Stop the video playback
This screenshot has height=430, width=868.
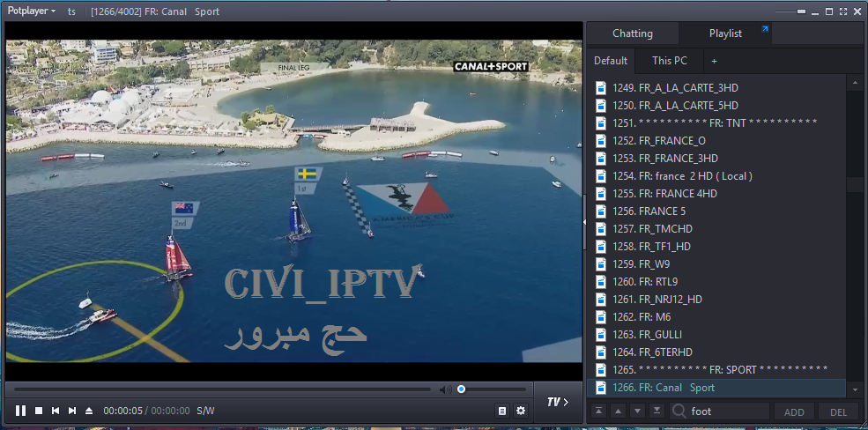coord(39,411)
